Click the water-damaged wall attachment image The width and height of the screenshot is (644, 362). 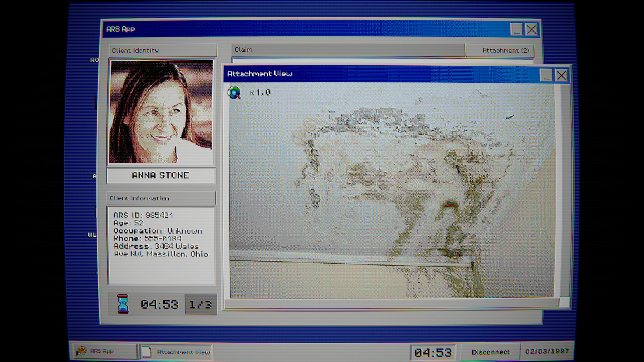392,191
